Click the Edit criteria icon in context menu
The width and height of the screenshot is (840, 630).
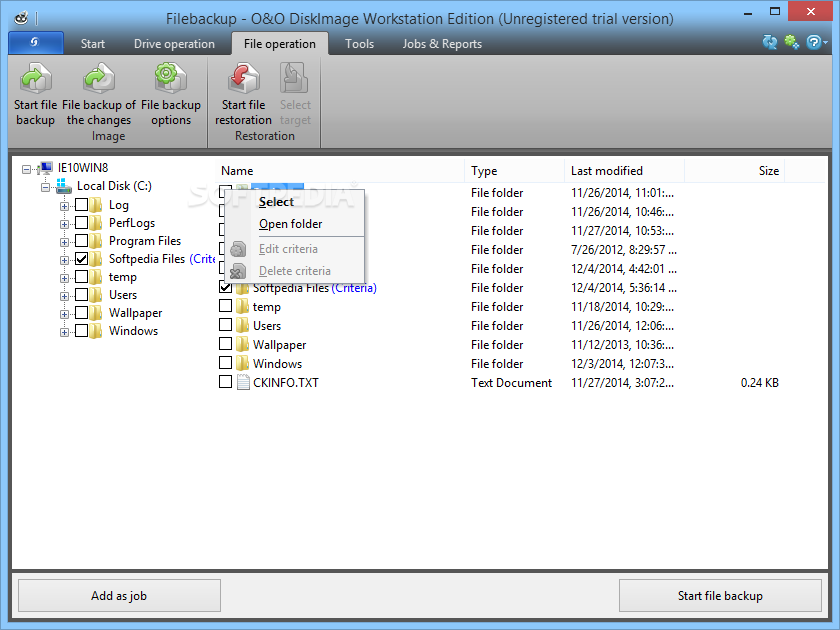tap(238, 249)
